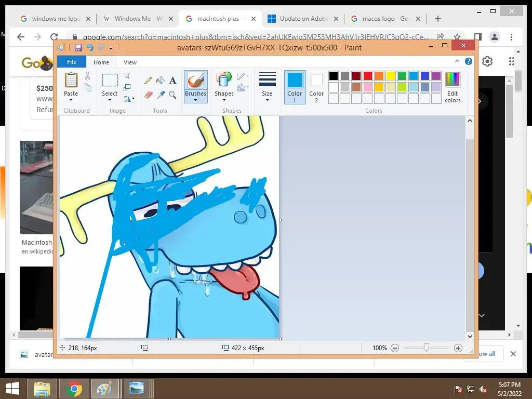532x399 pixels.
Task: Select the Pencil tool in Paint
Action: (148, 81)
